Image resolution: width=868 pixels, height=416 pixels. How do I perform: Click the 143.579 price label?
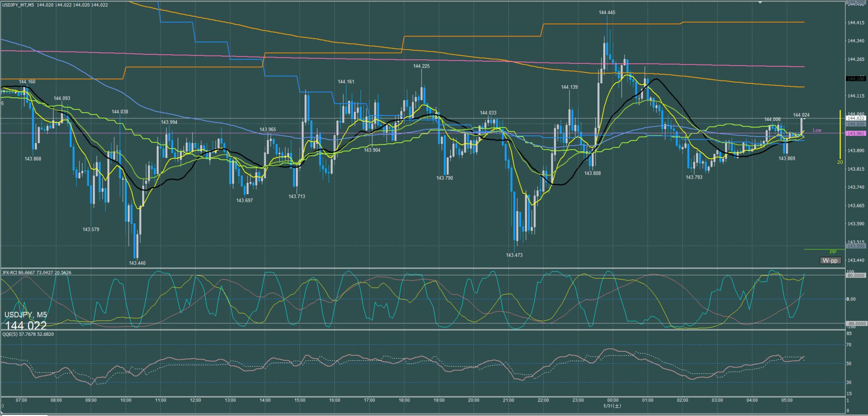[91, 230]
